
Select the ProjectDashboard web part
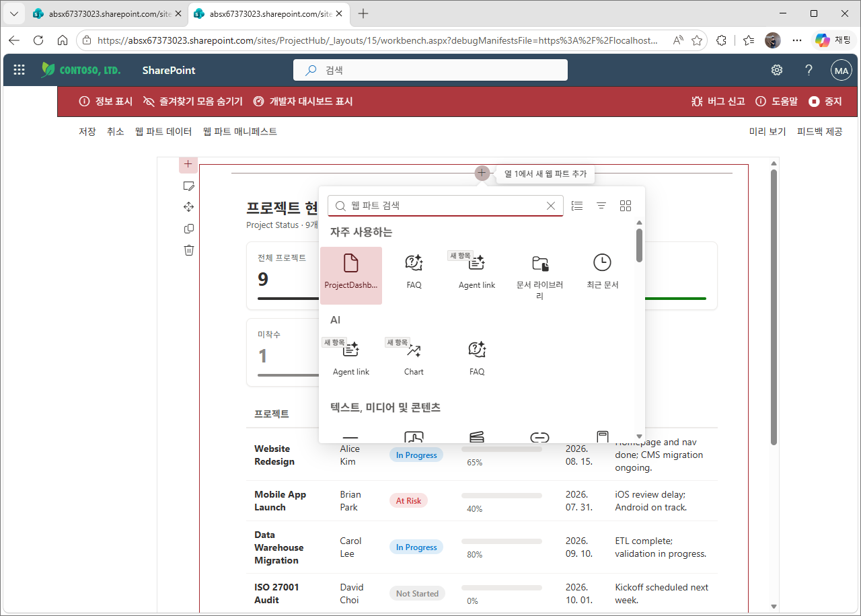350,276
